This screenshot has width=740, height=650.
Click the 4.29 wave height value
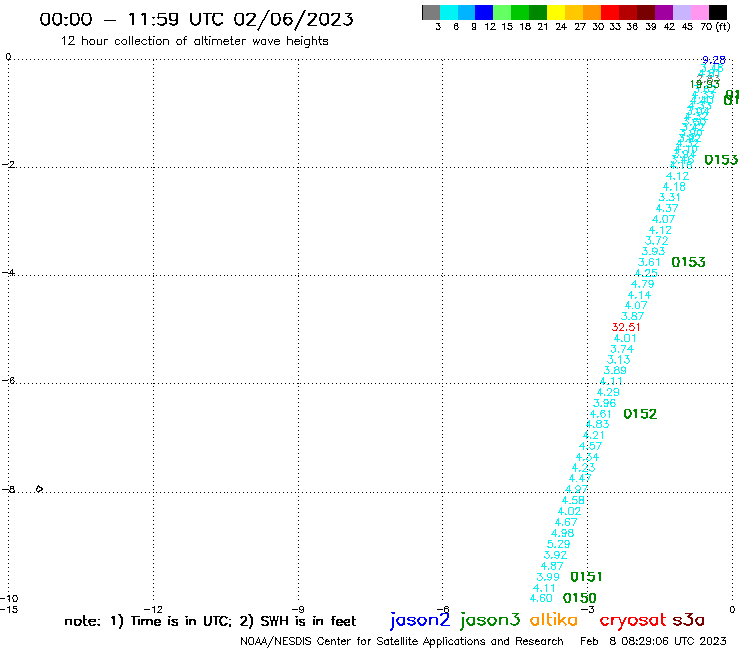[608, 392]
